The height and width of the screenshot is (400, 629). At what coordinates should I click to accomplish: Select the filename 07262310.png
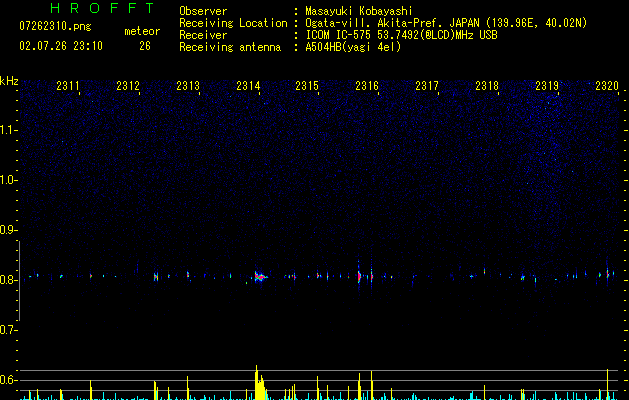tap(55, 27)
